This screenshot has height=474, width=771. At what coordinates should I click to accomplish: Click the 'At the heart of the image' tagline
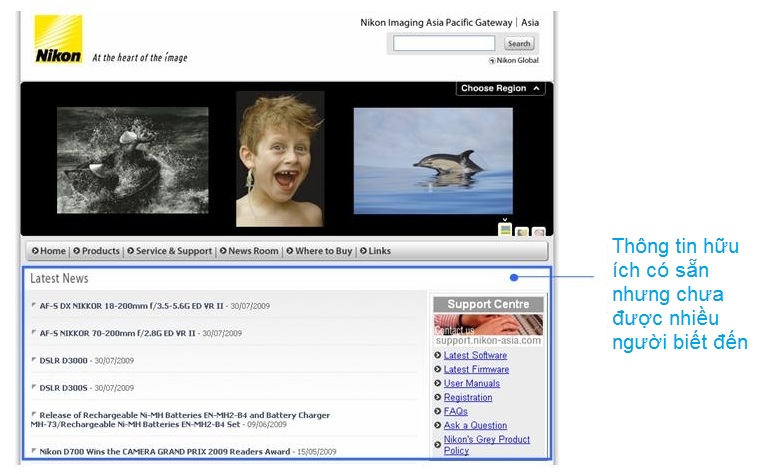(140, 57)
